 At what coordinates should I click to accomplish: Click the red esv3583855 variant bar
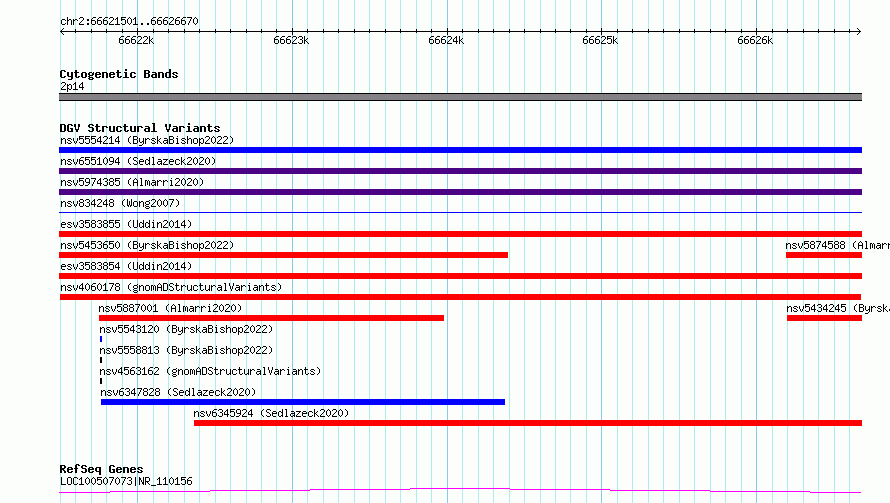click(460, 234)
